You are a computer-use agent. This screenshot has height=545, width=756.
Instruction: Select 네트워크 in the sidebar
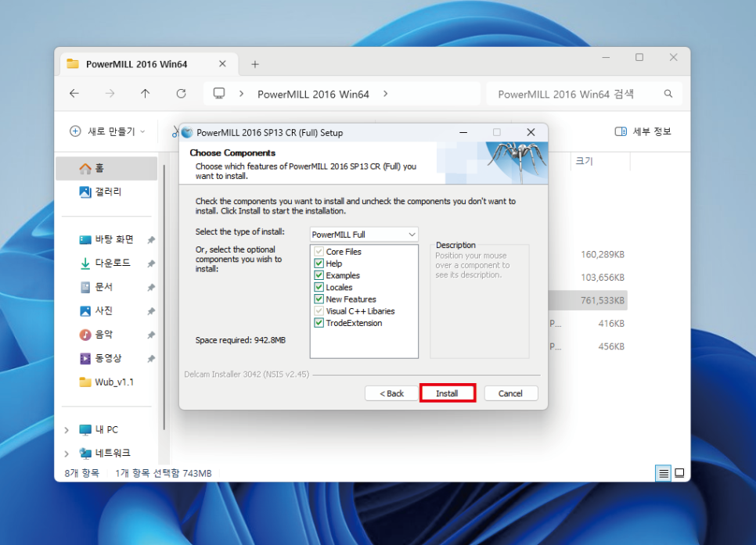113,453
